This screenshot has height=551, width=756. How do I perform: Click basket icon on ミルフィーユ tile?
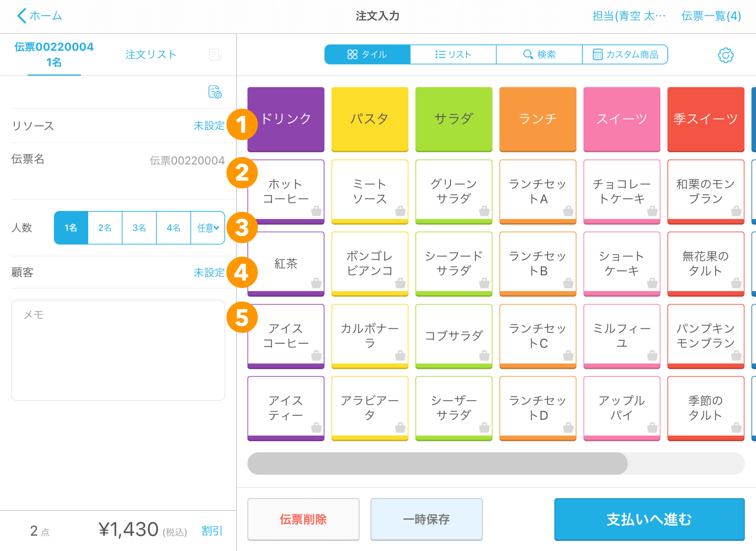coord(652,355)
